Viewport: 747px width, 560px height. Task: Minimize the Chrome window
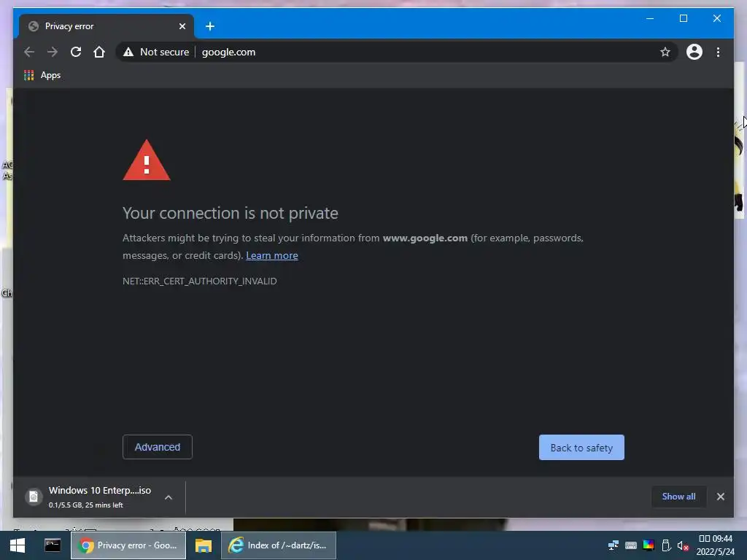[x=650, y=18]
